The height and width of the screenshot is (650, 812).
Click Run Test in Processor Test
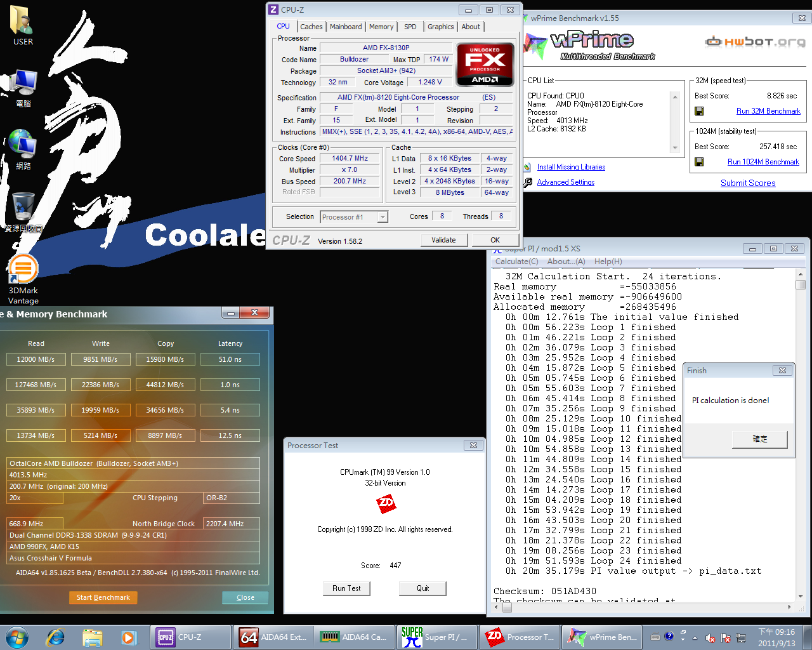tap(346, 588)
